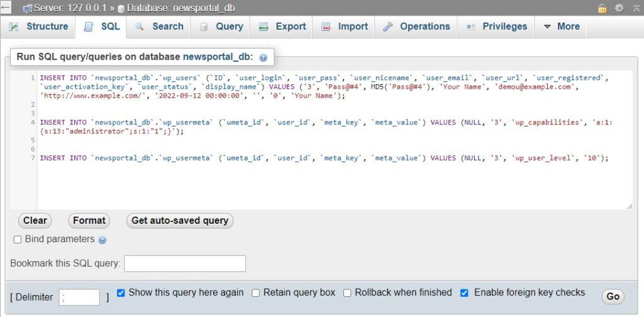Enable Rollback when finished option
The width and height of the screenshot is (644, 317).
pos(347,293)
